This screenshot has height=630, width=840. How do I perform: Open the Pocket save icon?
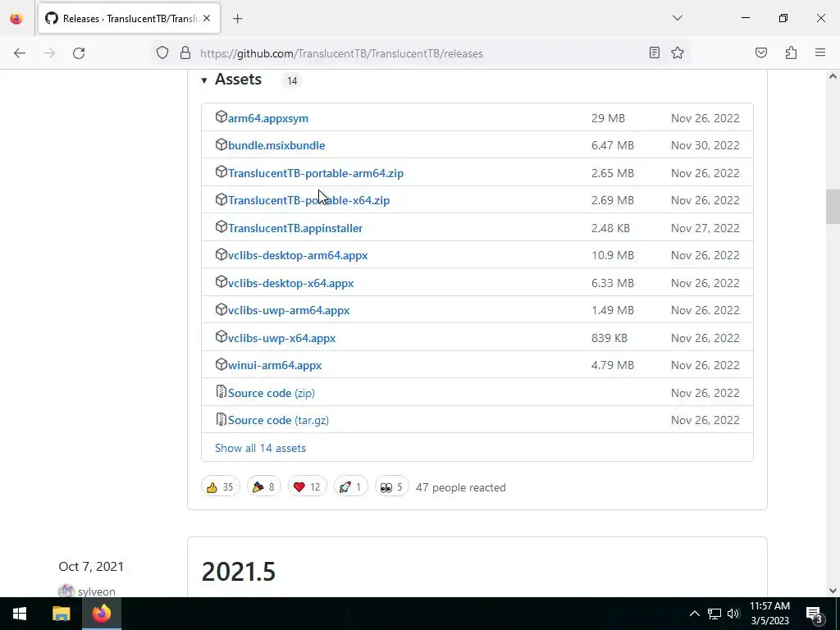pyautogui.click(x=761, y=52)
